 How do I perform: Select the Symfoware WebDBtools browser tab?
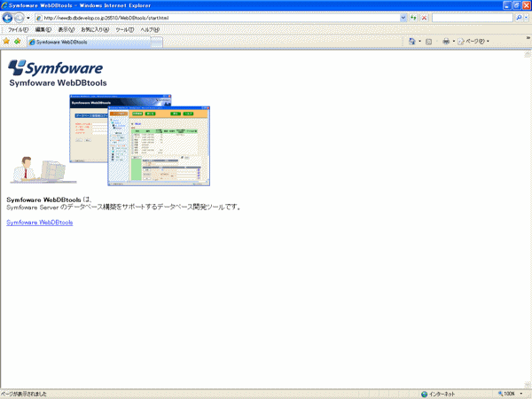tap(62, 42)
